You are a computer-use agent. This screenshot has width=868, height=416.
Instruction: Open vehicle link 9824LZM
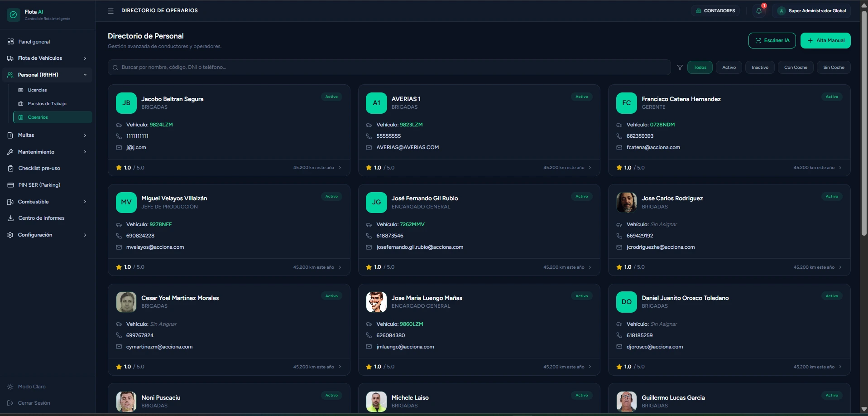tap(161, 125)
